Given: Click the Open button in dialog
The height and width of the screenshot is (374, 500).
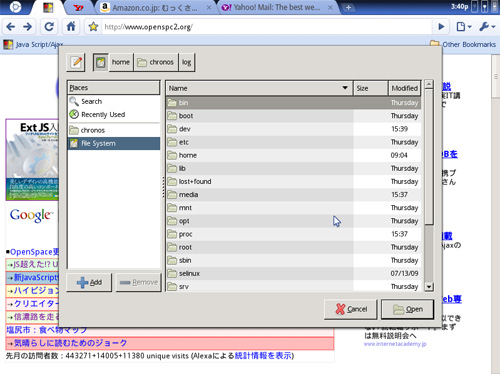Looking at the screenshot, I should coord(408,309).
